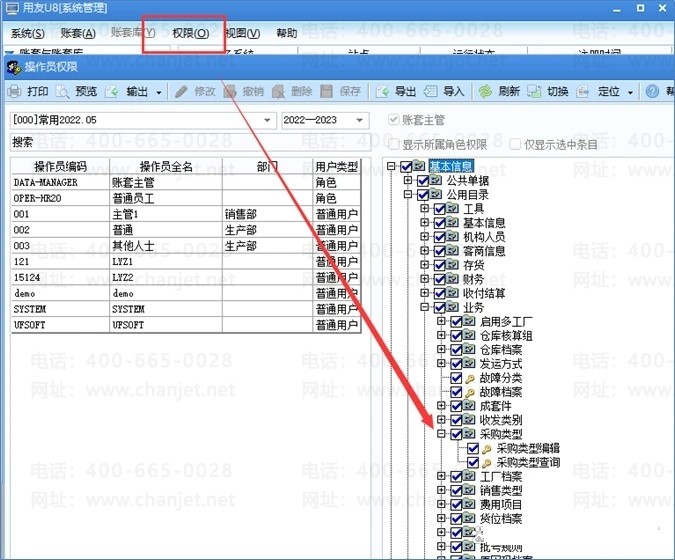The height and width of the screenshot is (560, 675).
Task: Select the 货位档案 tree item
Action: pos(501,518)
